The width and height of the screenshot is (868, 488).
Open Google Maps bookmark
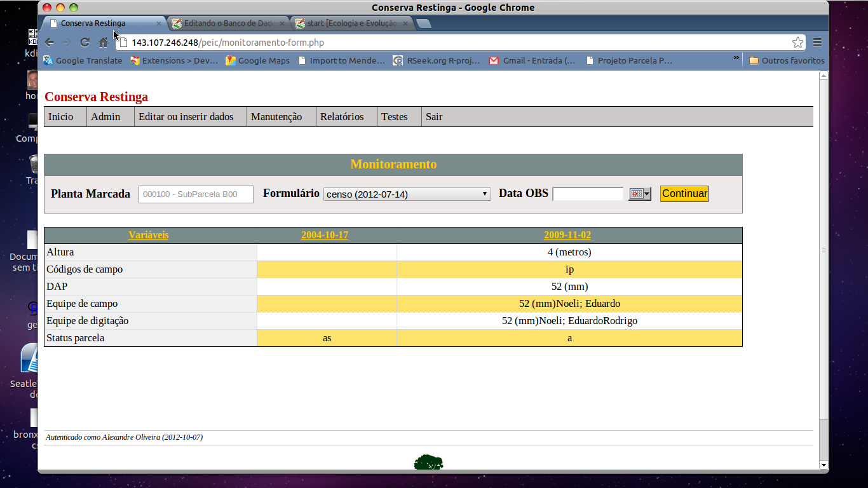(257, 61)
